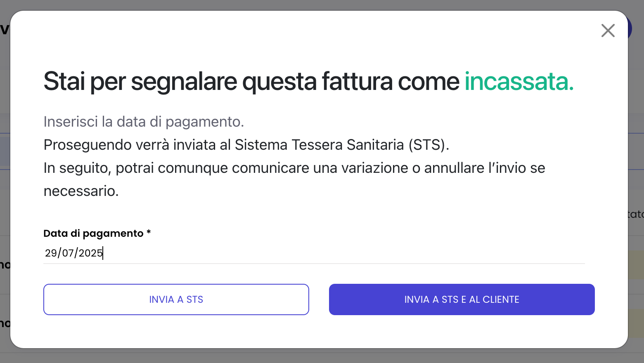The height and width of the screenshot is (363, 644).
Task: Click the required asterisk beside Data di pagamento
Action: [x=149, y=233]
